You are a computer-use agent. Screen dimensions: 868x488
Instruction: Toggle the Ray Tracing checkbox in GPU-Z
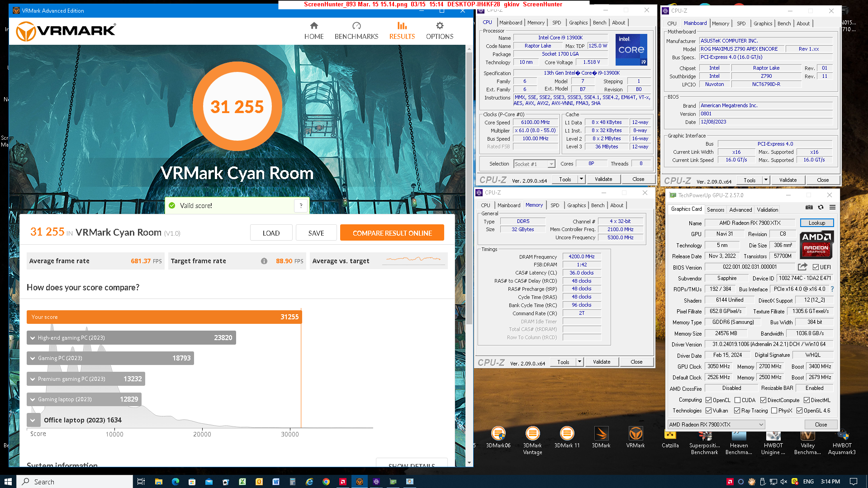pos(737,410)
